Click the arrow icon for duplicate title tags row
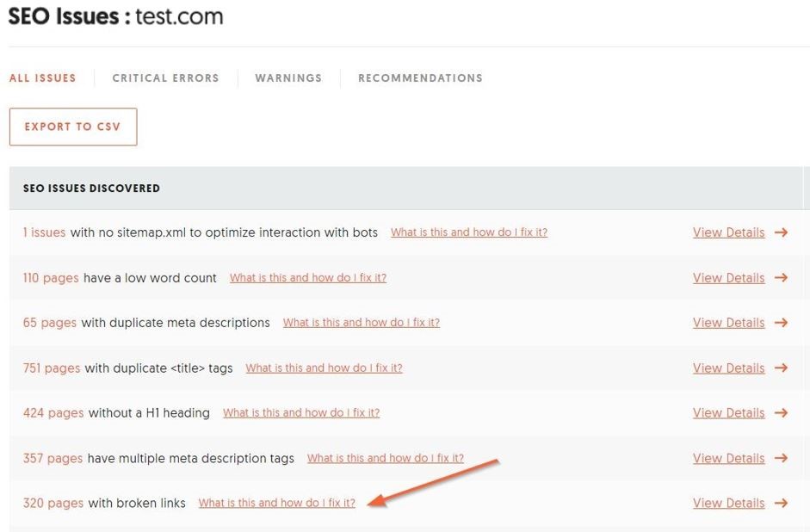 point(781,368)
